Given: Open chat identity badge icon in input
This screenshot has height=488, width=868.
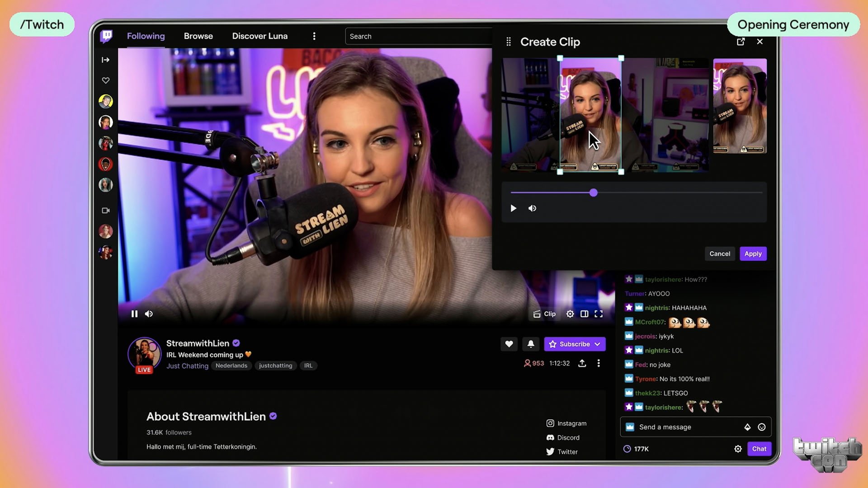Looking at the screenshot, I should pos(630,427).
